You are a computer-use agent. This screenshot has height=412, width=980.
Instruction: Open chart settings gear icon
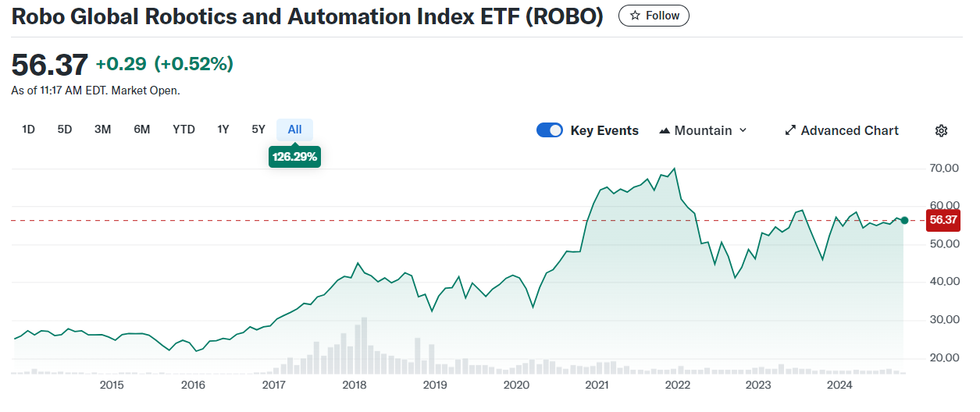click(941, 130)
